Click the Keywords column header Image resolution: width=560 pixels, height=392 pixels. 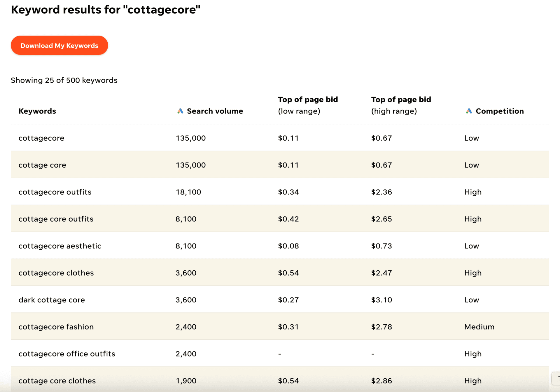37,111
